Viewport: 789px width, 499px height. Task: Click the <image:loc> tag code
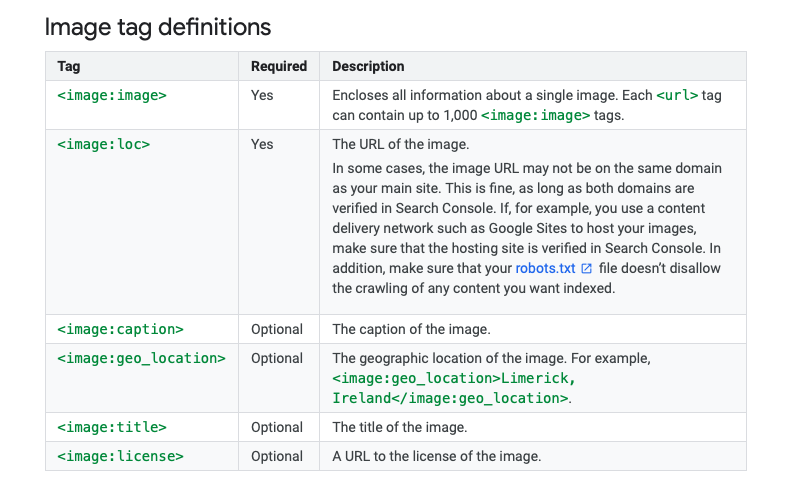click(104, 144)
